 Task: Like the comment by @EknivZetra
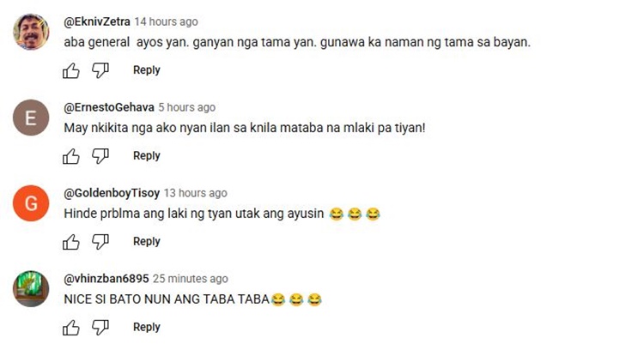[x=71, y=70]
